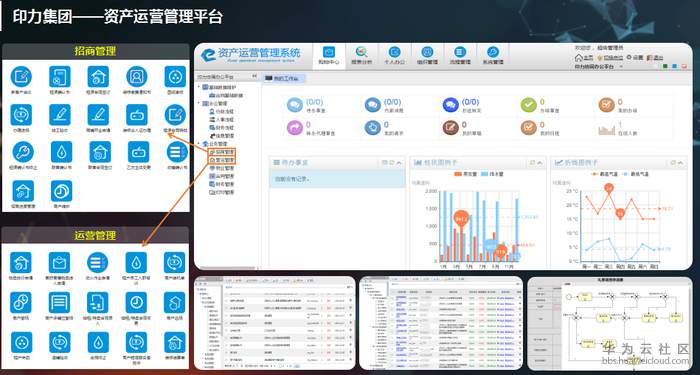The image size is (700, 375).
Task: Switch to the 组织管理 top tab
Action: (427, 55)
